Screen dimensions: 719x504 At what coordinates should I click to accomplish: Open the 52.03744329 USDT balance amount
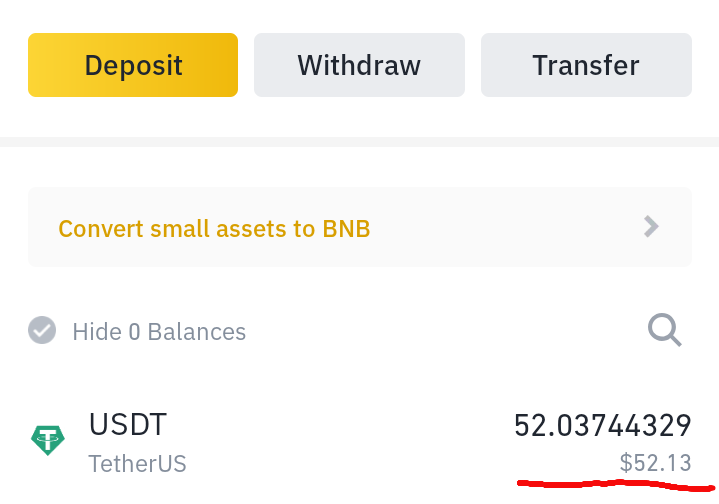[603, 426]
